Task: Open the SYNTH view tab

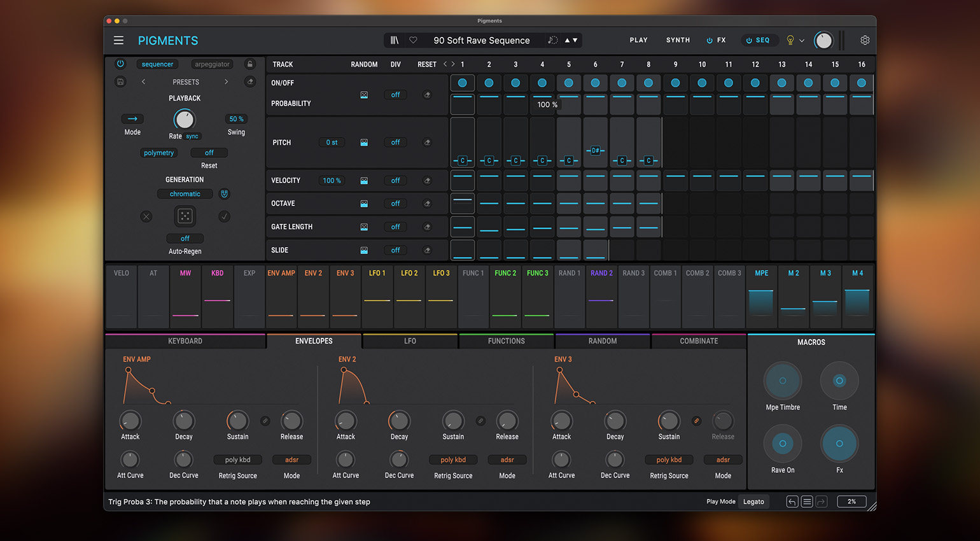Action: point(678,40)
